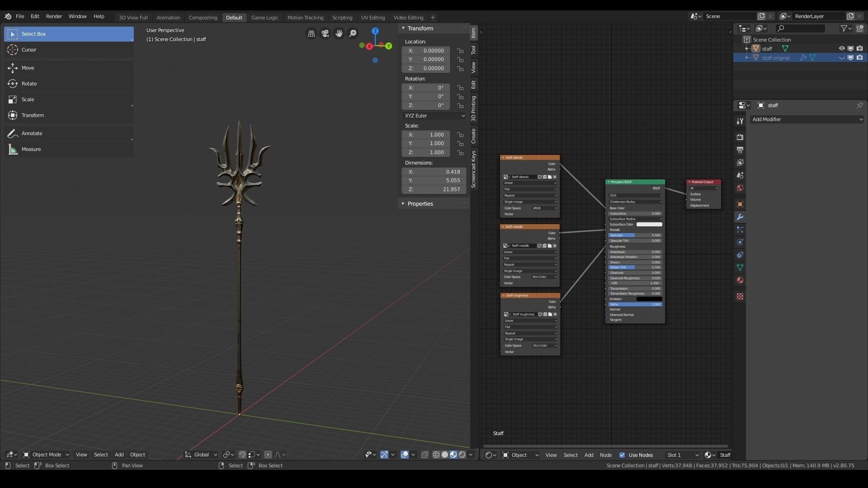This screenshot has height=488, width=868.
Task: Open the Material properties tab
Action: 740,280
